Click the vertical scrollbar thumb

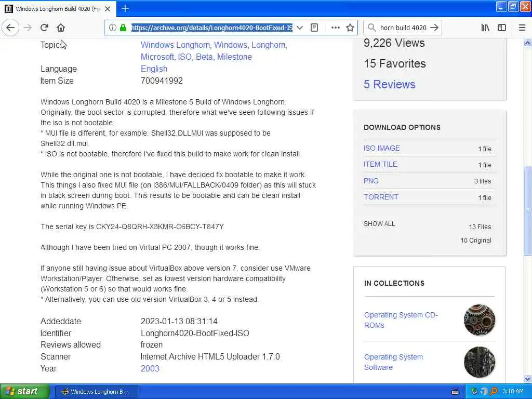click(527, 210)
